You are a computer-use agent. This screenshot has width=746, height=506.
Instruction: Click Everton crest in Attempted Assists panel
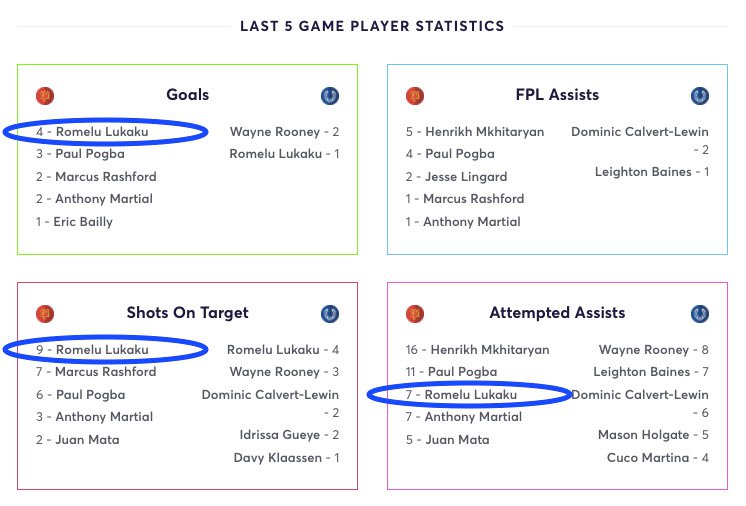coord(700,314)
